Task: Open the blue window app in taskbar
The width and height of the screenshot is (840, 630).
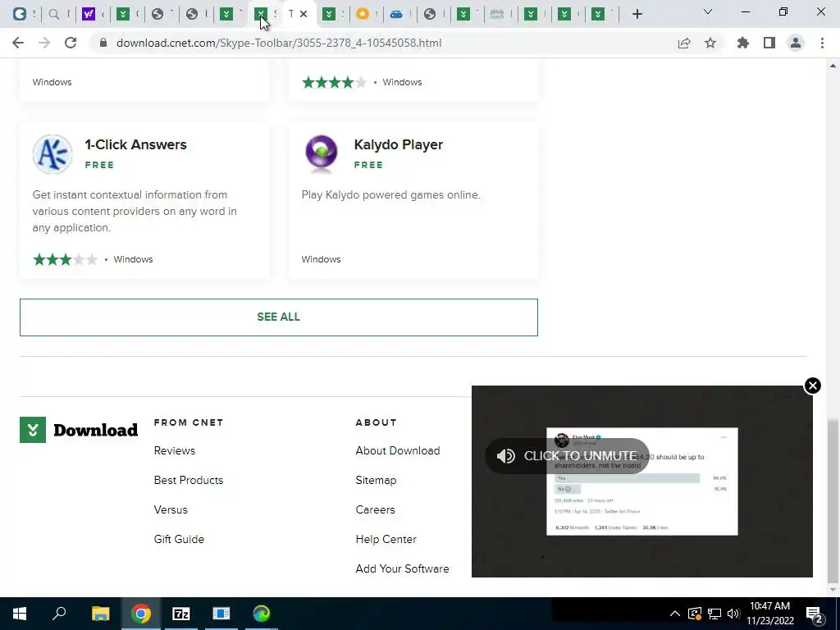Action: pyautogui.click(x=221, y=614)
